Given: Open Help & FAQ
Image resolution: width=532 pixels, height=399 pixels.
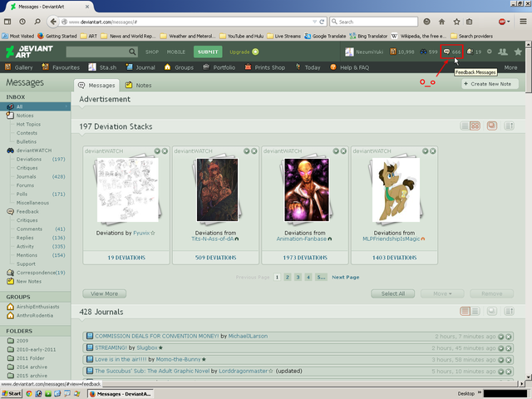Looking at the screenshot, I should pos(349,67).
